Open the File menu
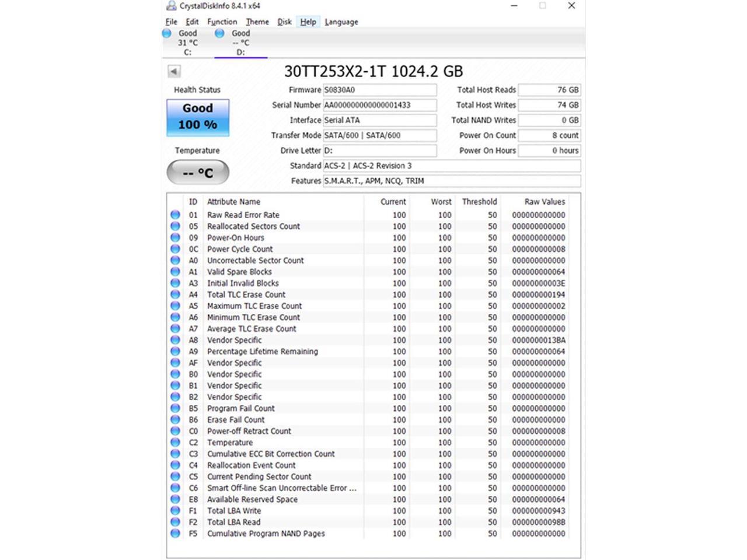The image size is (747, 560). (x=171, y=22)
